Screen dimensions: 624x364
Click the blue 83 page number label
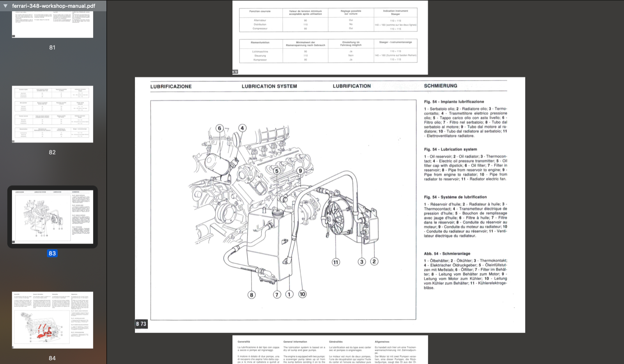(x=52, y=253)
